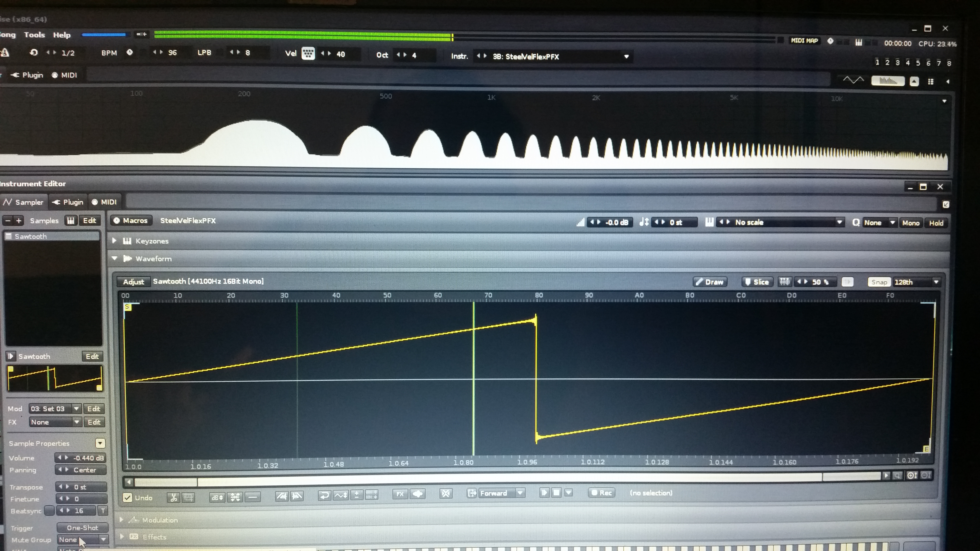Toggle the Undo checkbox
Image resolution: width=980 pixels, height=551 pixels.
click(x=127, y=498)
